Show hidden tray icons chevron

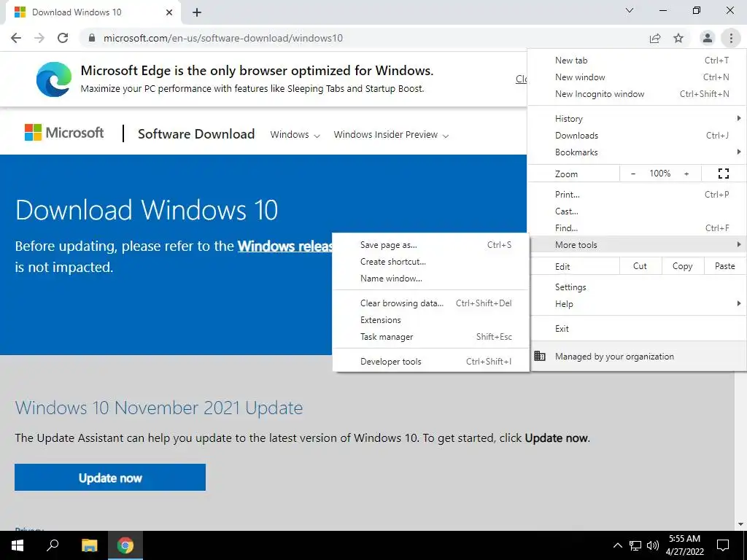tap(617, 545)
